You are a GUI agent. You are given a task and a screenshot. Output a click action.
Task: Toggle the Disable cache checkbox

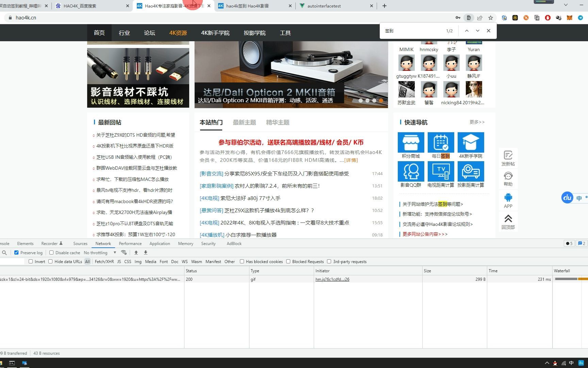(x=51, y=252)
